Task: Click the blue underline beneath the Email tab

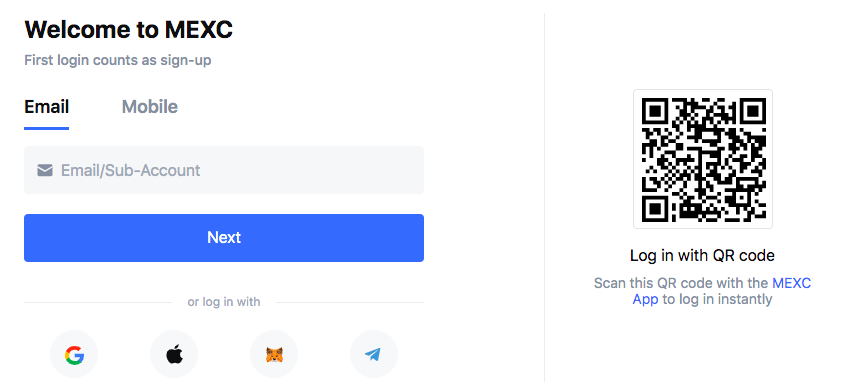Action: click(46, 129)
